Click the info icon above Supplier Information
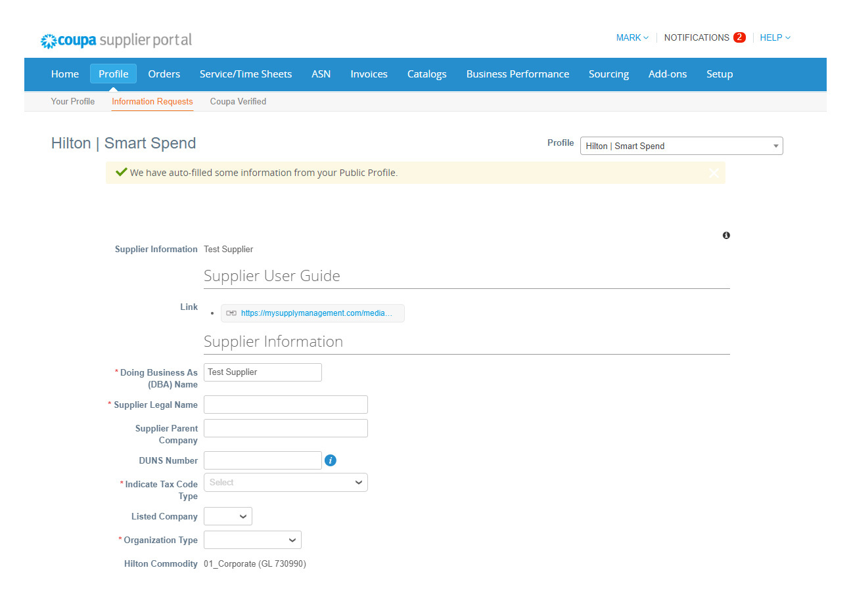Screen dimensions: 851x616 [726, 235]
